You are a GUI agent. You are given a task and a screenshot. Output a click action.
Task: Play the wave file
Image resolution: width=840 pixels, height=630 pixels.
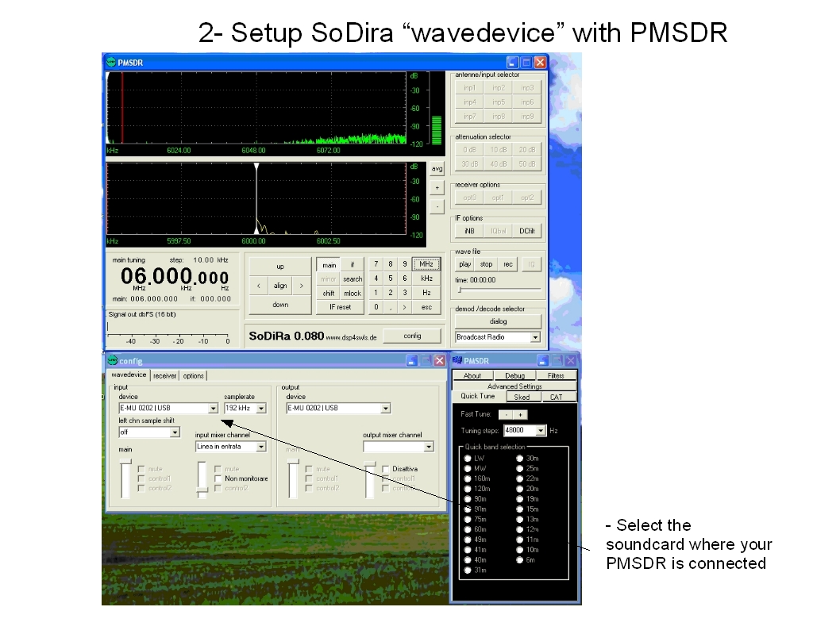click(x=465, y=264)
